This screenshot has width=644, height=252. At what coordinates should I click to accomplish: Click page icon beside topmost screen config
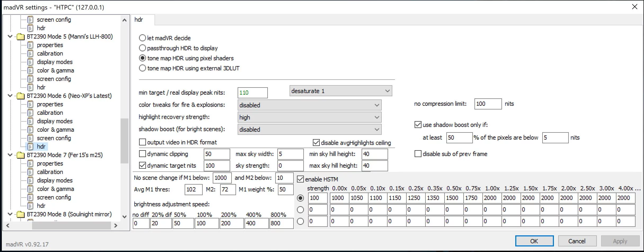click(x=30, y=20)
